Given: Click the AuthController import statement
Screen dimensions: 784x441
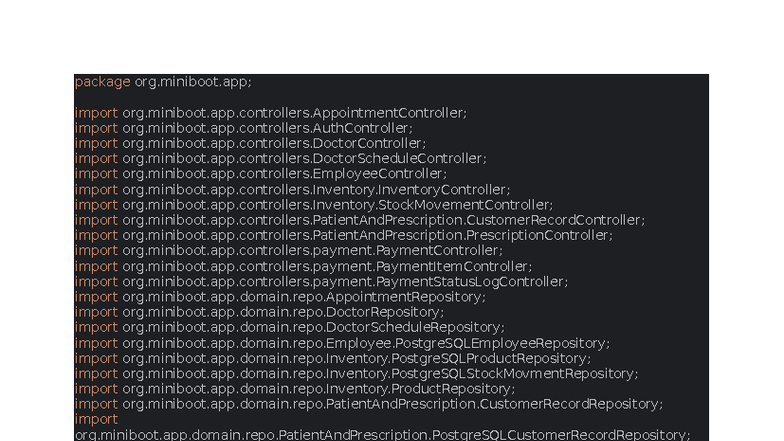Looking at the screenshot, I should click(x=244, y=128).
